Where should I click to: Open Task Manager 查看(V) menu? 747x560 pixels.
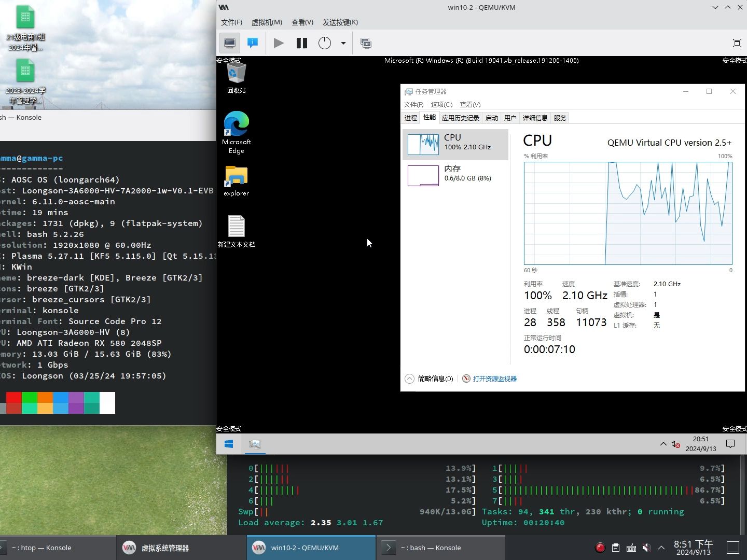tap(470, 104)
